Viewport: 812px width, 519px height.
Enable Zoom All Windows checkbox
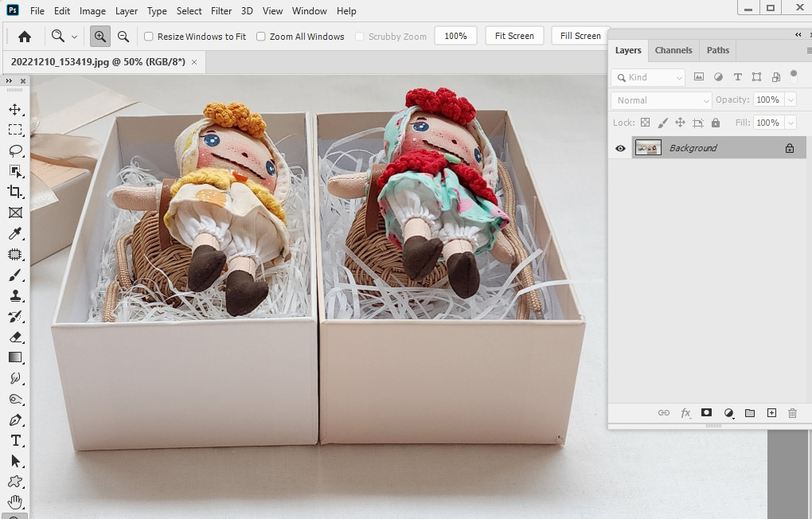tap(261, 37)
